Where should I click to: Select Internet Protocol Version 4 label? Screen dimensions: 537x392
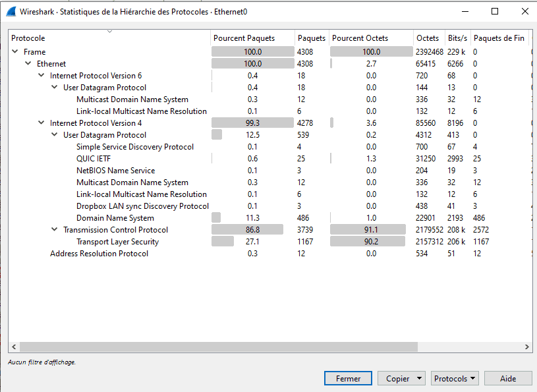coord(96,123)
